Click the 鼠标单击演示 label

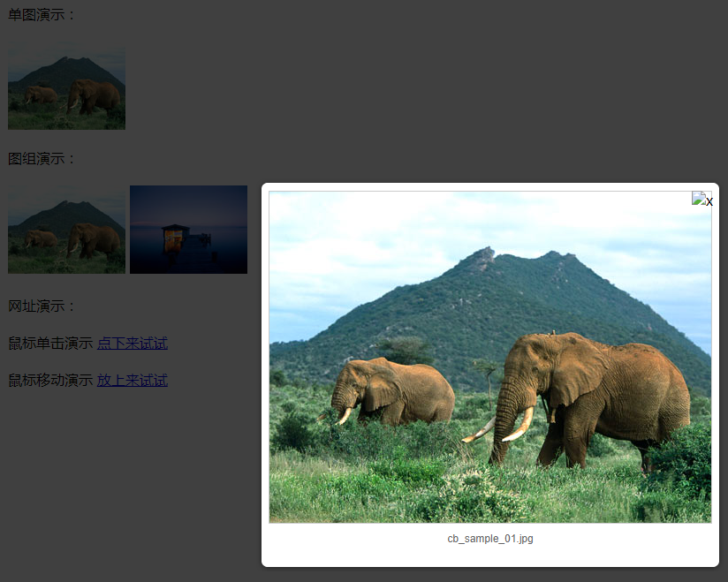(x=50, y=344)
